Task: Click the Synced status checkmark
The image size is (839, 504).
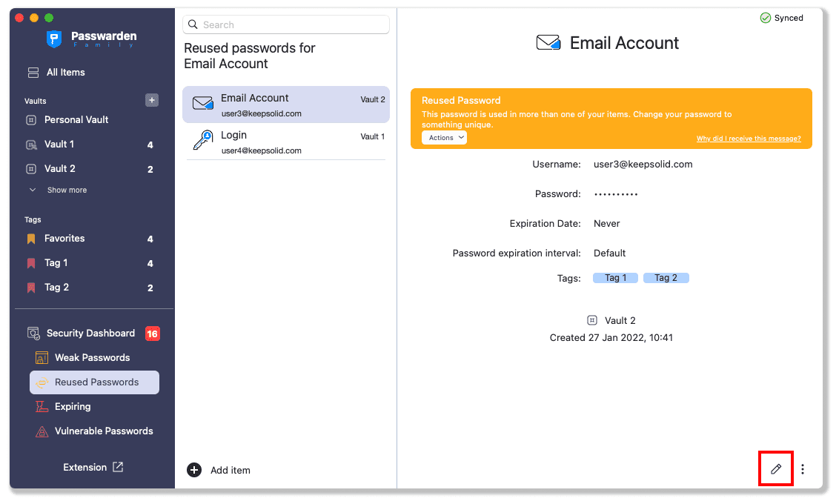Action: click(x=766, y=18)
